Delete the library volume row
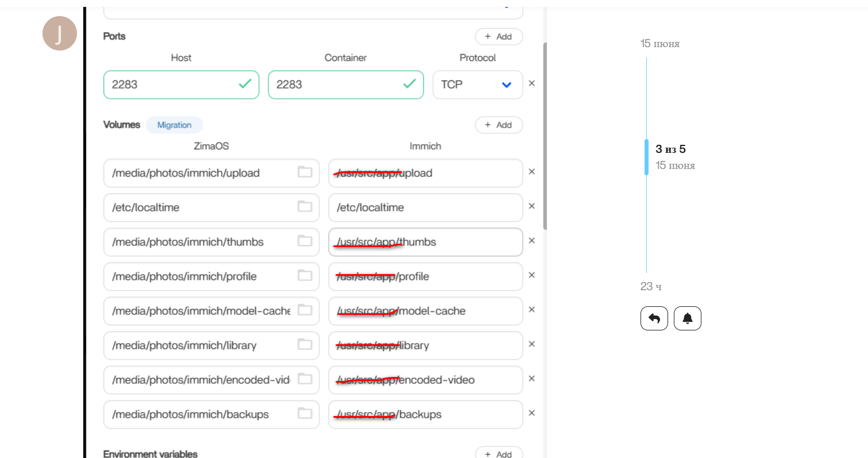 pos(531,344)
